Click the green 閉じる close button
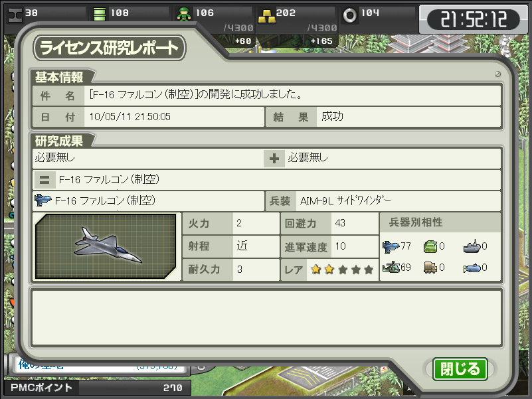The width and height of the screenshot is (532, 399). [x=460, y=369]
